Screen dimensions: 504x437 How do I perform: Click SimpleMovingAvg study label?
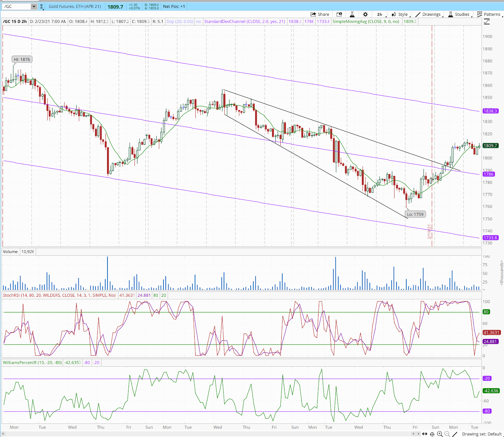click(366, 21)
